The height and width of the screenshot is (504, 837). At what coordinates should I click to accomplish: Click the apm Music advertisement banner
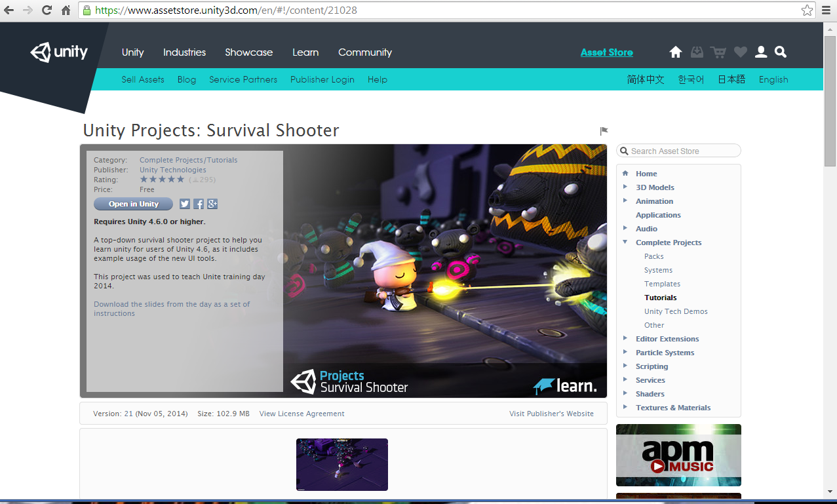(x=678, y=455)
